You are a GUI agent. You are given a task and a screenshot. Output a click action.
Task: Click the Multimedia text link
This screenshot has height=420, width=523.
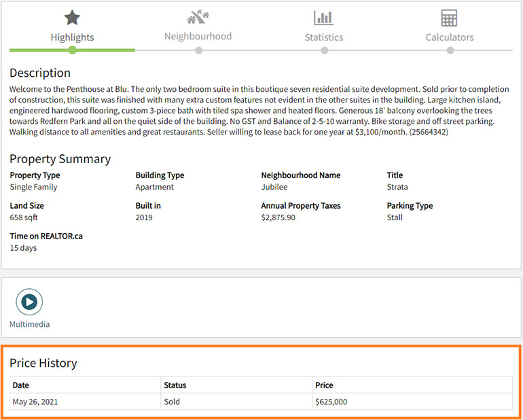coord(30,324)
